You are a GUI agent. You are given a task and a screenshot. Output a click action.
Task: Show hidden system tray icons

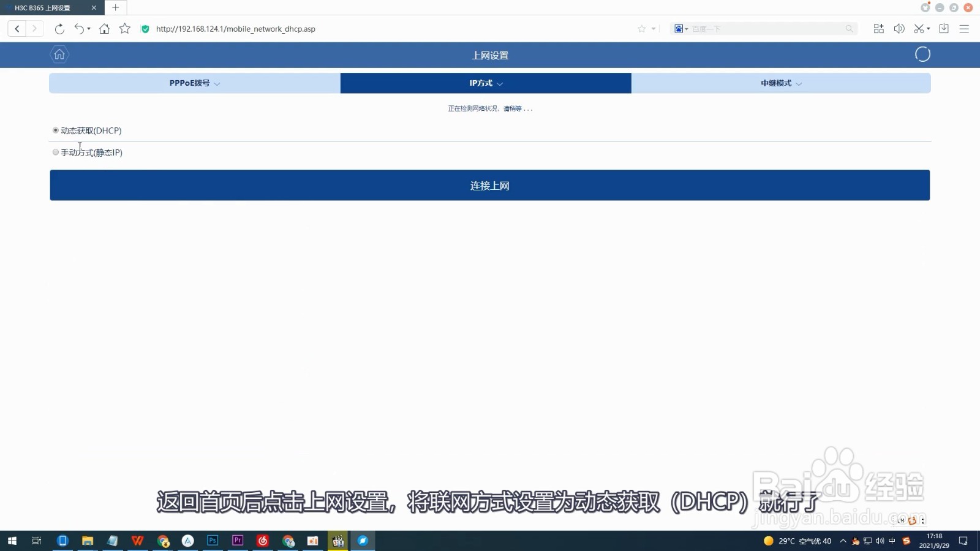pyautogui.click(x=843, y=541)
